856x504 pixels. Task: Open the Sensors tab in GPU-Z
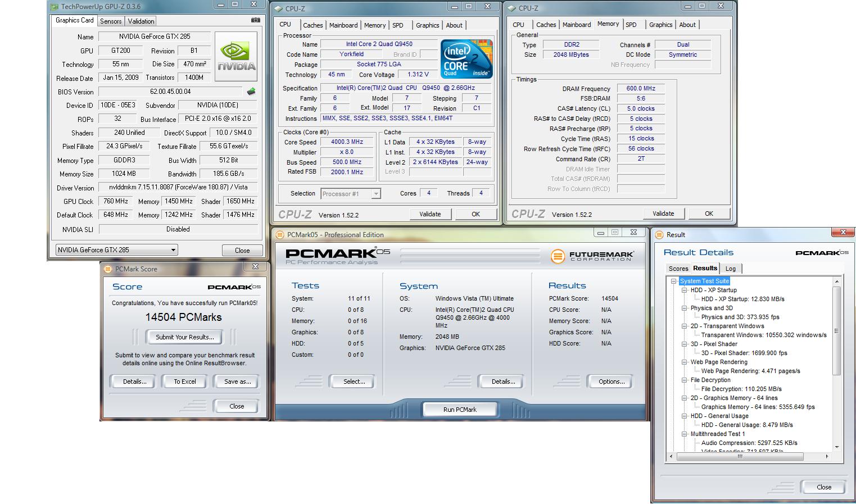111,21
